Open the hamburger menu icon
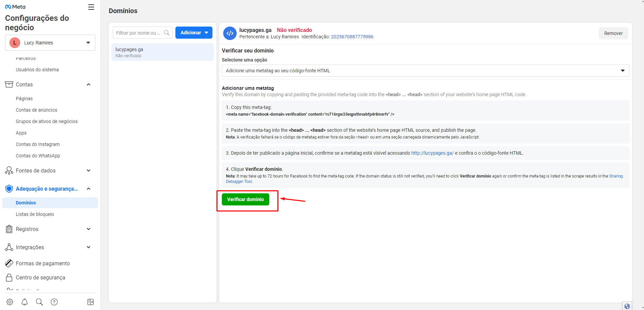 pyautogui.click(x=91, y=7)
